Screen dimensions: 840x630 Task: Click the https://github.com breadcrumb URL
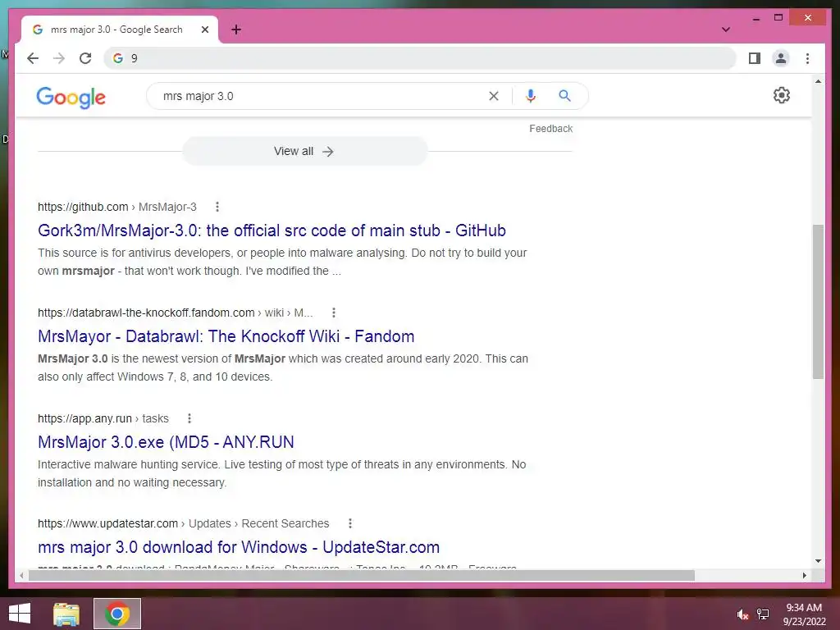pos(83,207)
